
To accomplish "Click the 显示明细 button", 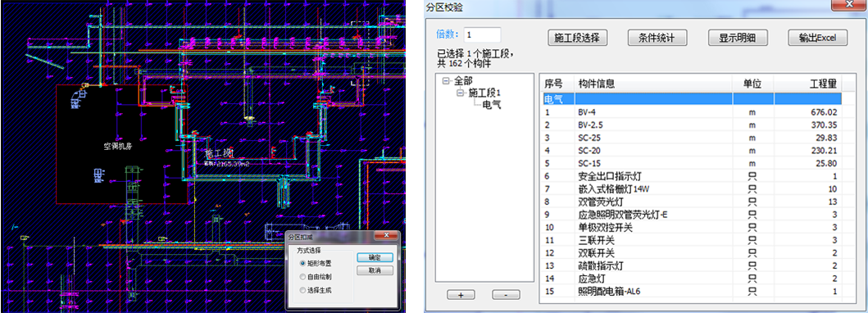I will (x=738, y=38).
